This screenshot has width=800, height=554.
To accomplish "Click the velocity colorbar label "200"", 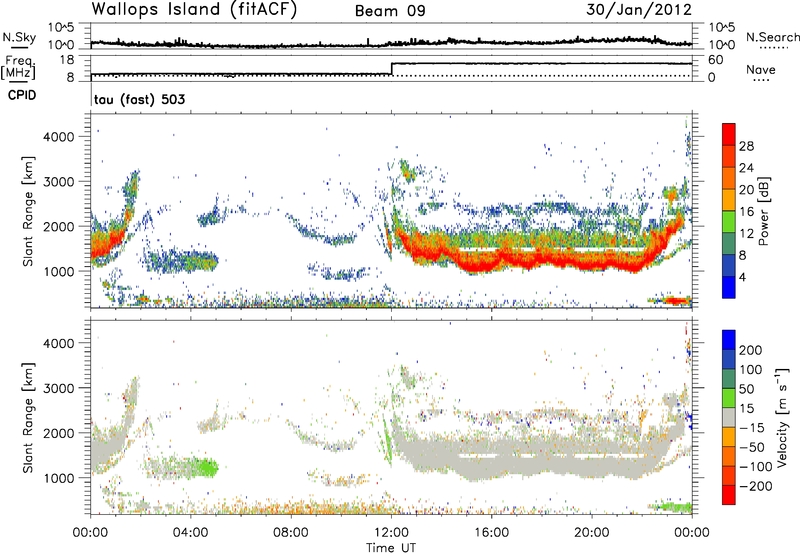I will [x=751, y=350].
